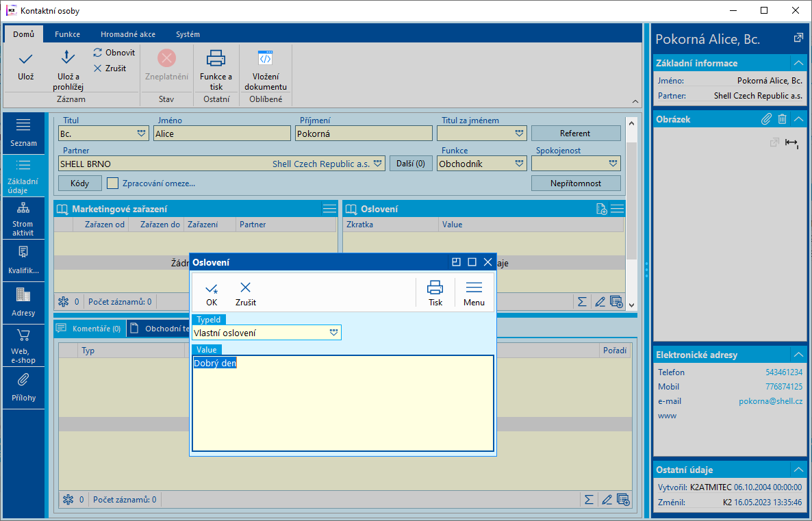
Task: Click Pořadí column header
Action: (x=615, y=351)
